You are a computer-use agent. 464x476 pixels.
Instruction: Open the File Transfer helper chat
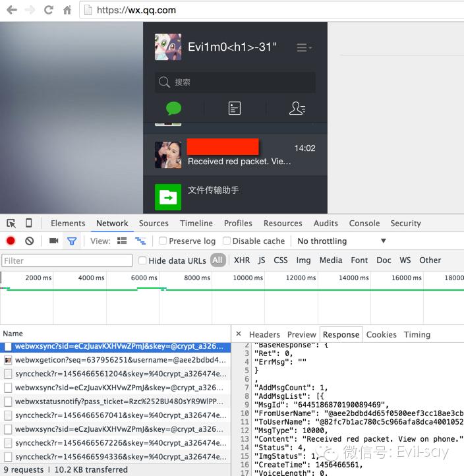pos(235,195)
